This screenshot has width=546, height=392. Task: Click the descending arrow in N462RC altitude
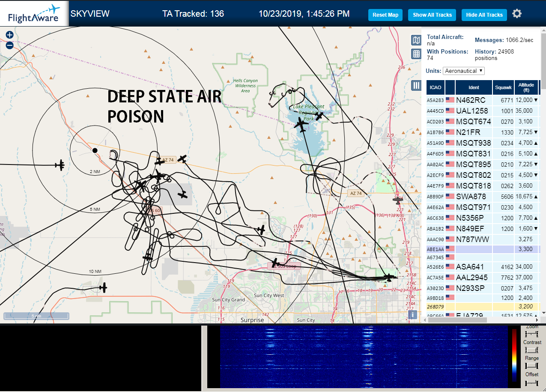coord(536,100)
